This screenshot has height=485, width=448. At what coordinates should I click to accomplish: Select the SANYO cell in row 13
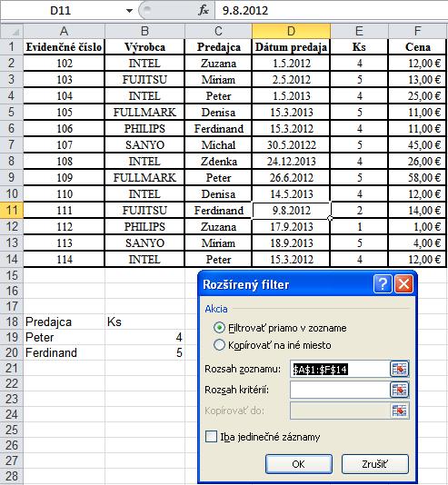coord(144,243)
